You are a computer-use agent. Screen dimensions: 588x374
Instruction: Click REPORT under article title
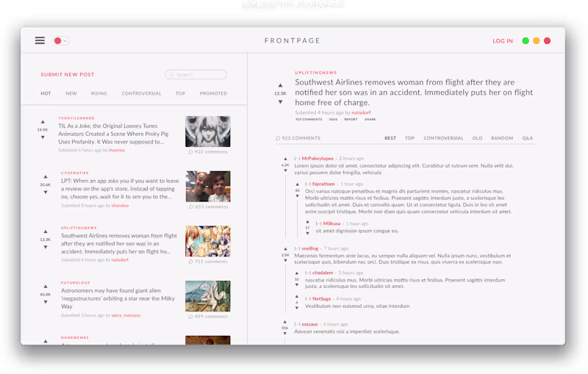pos(351,119)
